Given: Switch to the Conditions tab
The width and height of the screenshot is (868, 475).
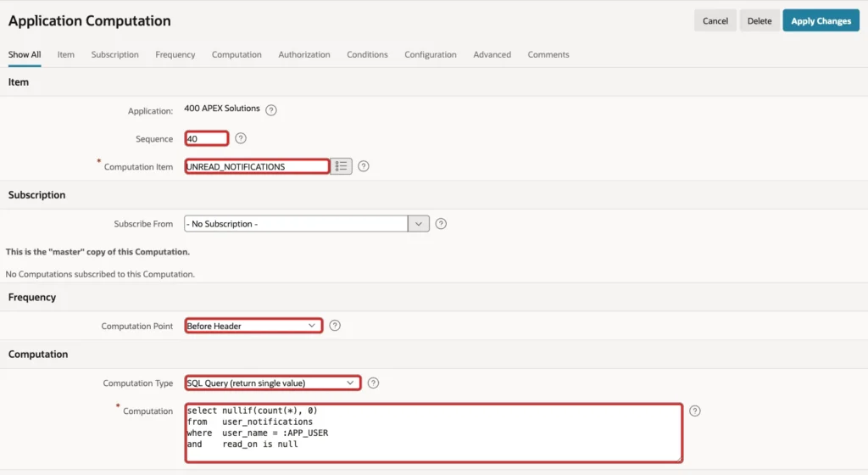Looking at the screenshot, I should (367, 54).
